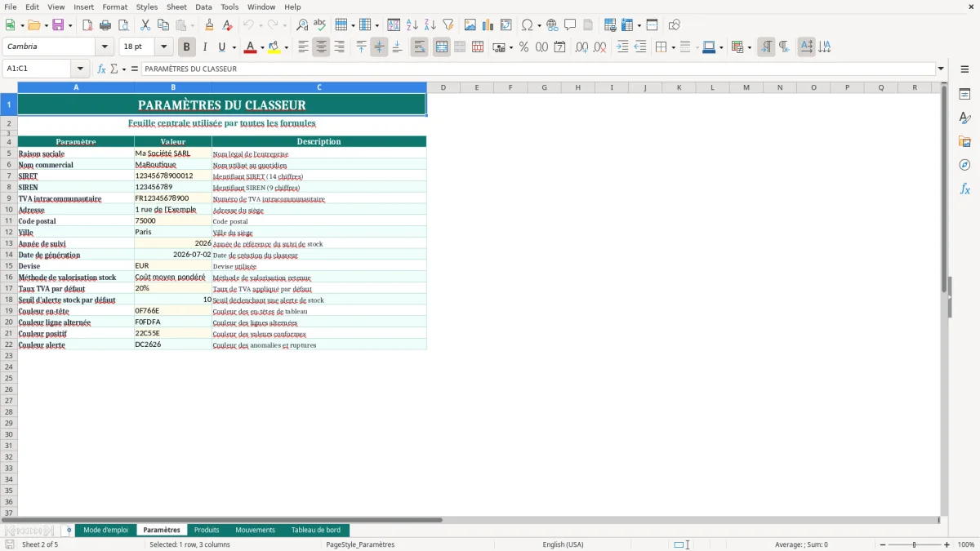This screenshot has height=551, width=980.
Task: Click column header D
Action: [443, 87]
